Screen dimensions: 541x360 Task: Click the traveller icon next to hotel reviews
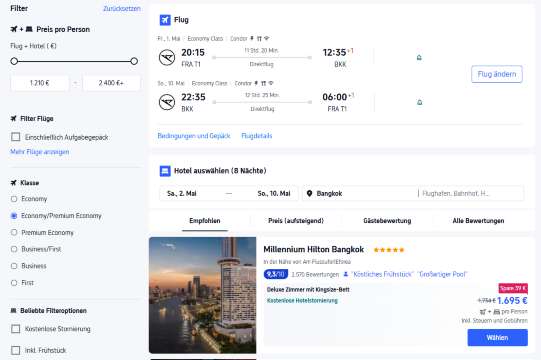[346, 274]
